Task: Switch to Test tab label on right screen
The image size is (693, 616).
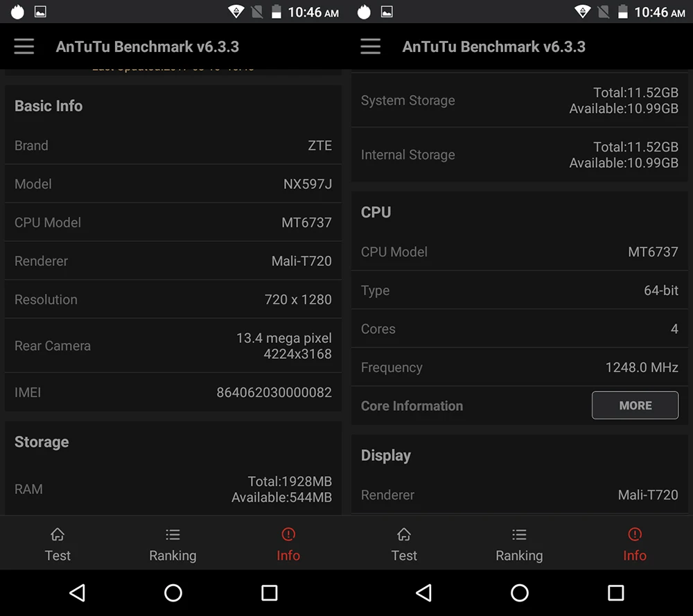Action: (404, 556)
